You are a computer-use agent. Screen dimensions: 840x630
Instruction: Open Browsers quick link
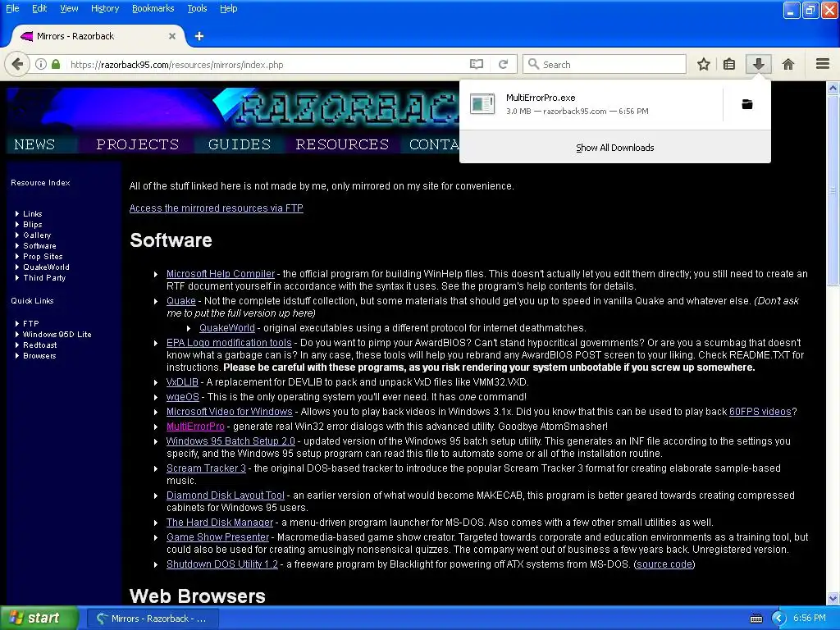39,356
